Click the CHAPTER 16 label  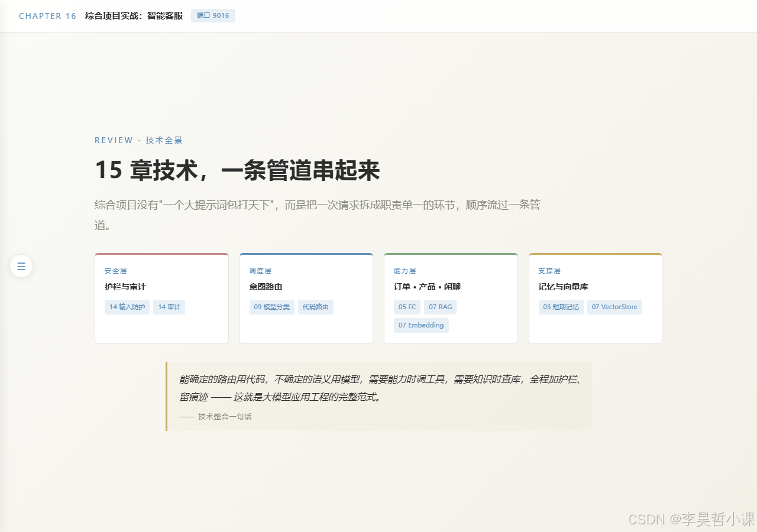tap(48, 16)
